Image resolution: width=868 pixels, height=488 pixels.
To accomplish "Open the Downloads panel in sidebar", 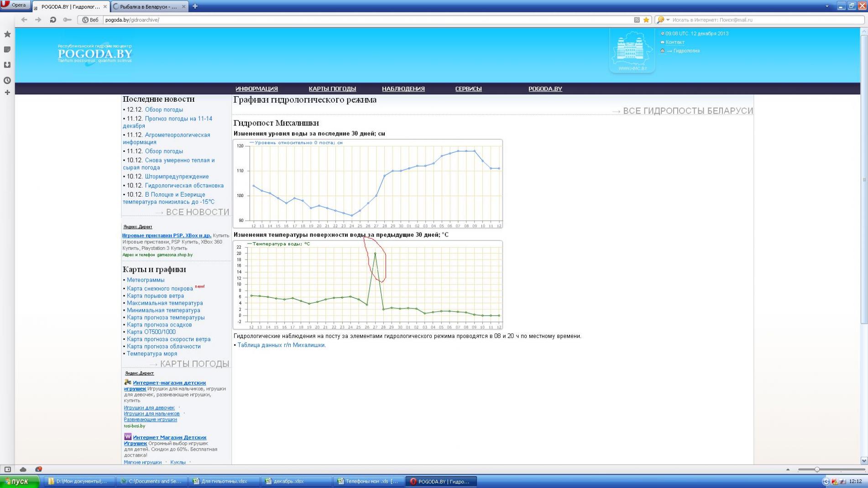I will point(7,65).
